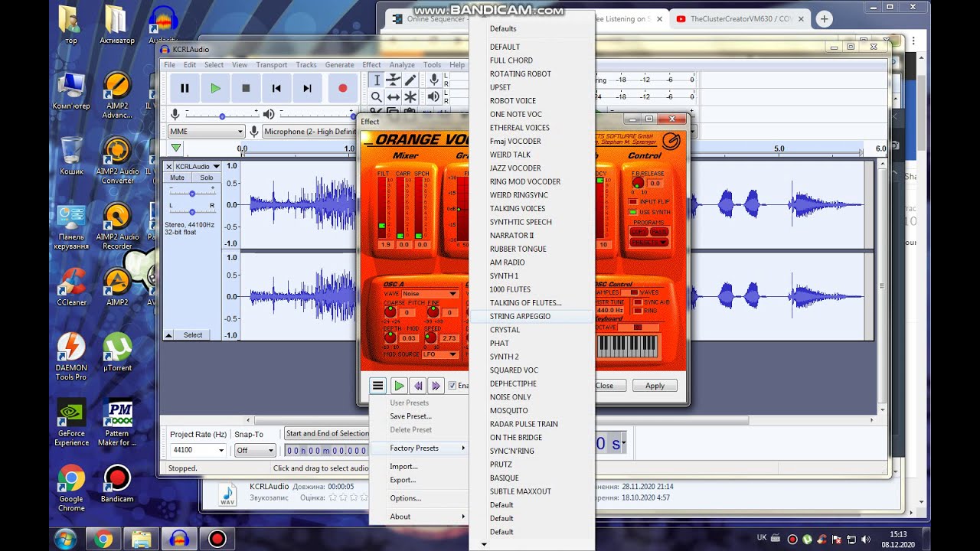Click the track Mute button
This screenshot has width=980, height=551.
tap(178, 178)
